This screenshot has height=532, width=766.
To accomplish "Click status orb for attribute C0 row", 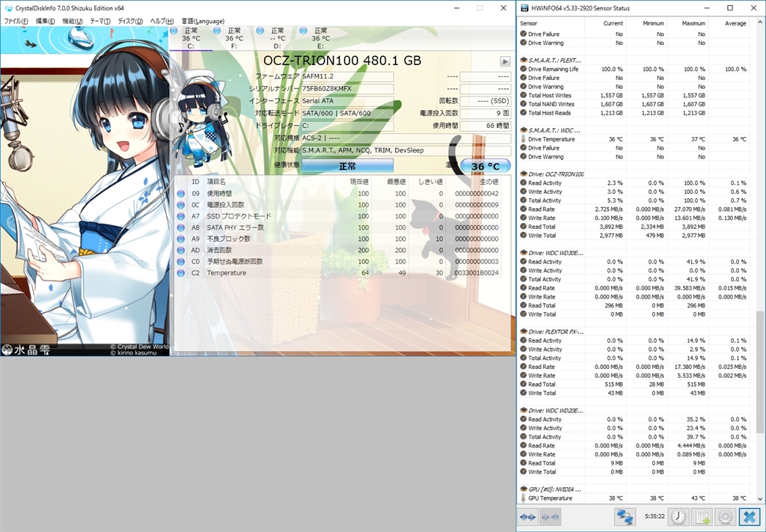I will pos(181,261).
